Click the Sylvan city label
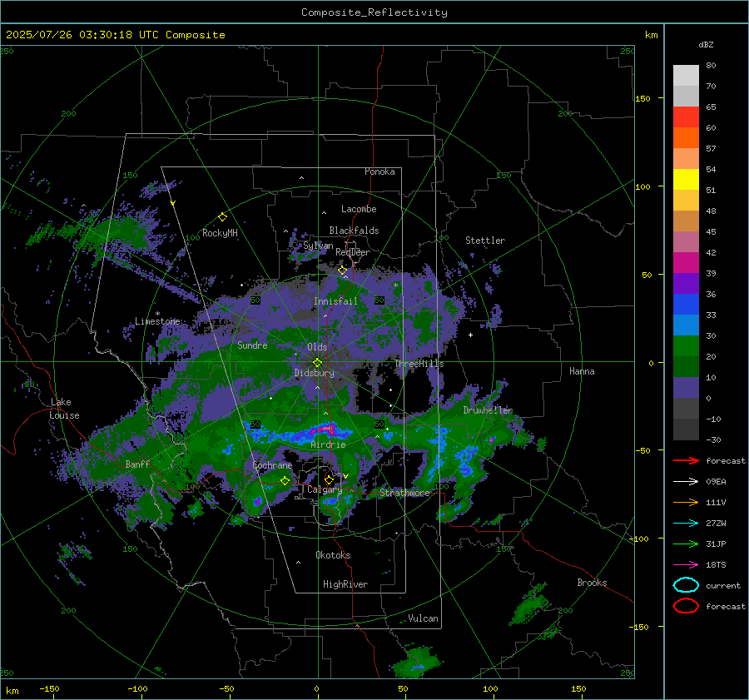This screenshot has height=700, width=749. [x=318, y=246]
